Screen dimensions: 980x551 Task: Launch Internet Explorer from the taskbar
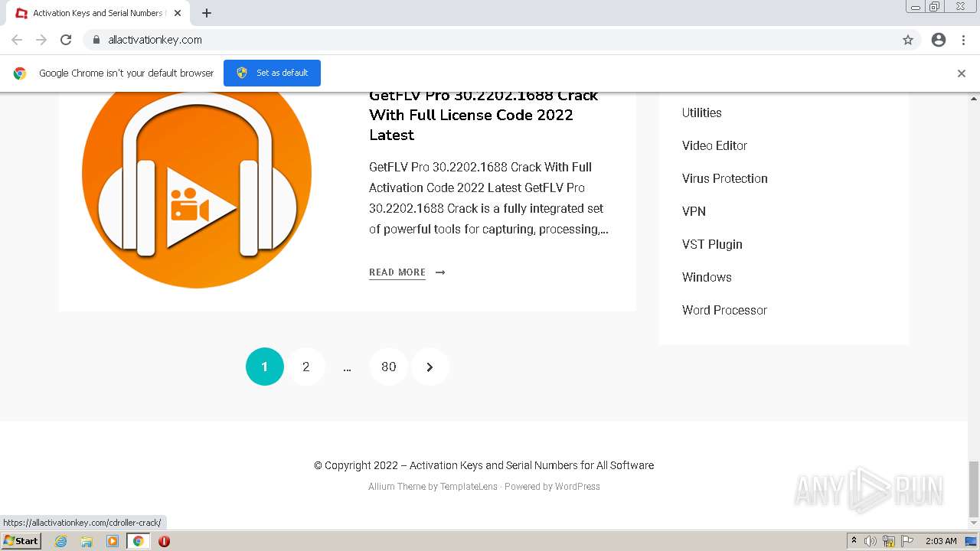(x=61, y=541)
